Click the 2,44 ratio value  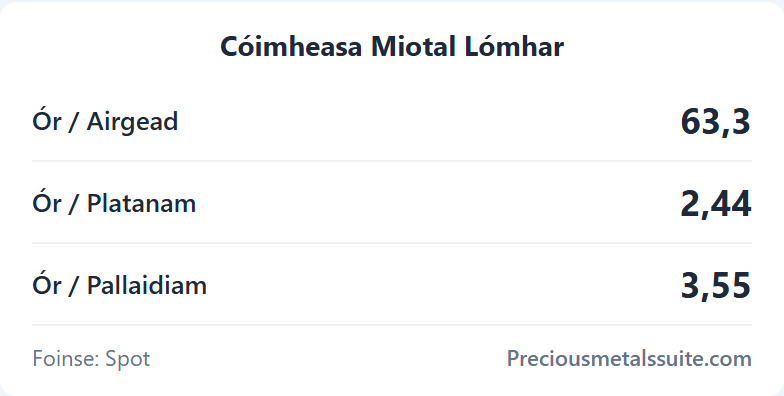pos(716,204)
